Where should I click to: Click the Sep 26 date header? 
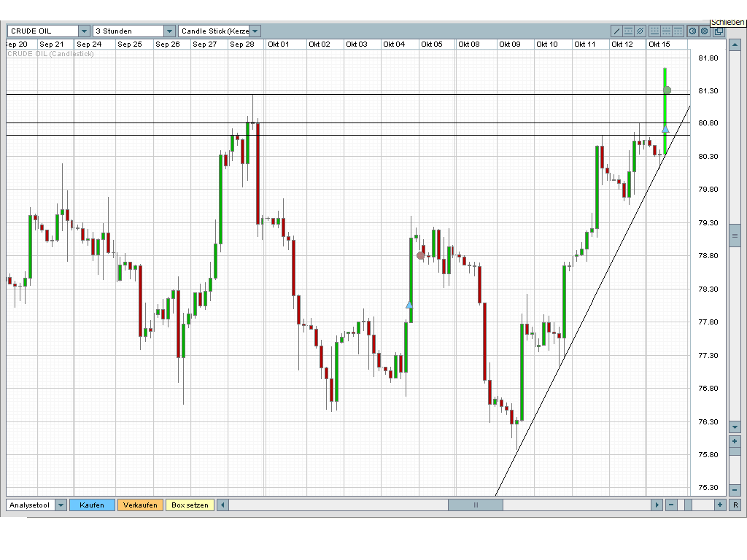pyautogui.click(x=168, y=44)
